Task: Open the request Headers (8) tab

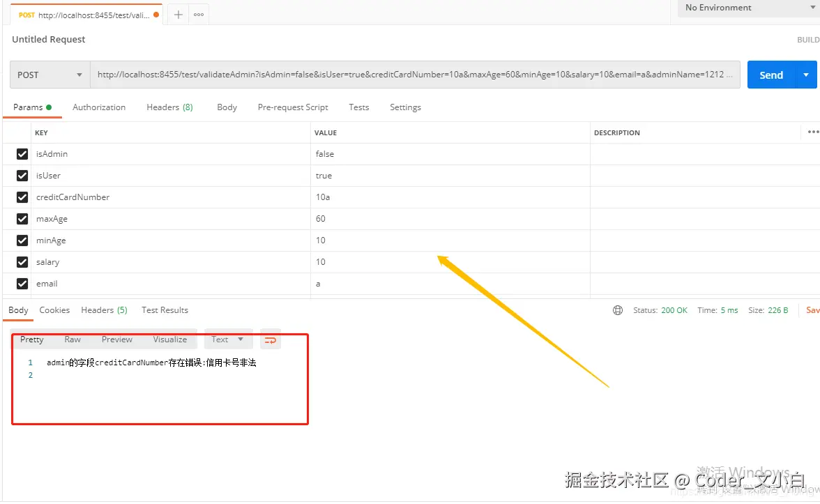Action: 169,107
